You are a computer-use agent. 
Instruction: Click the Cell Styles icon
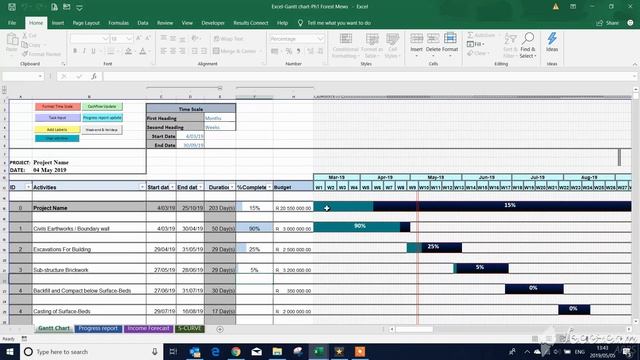point(392,40)
